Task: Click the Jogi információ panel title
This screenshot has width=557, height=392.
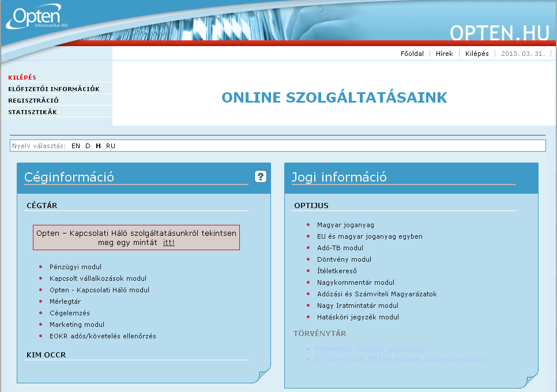Action: click(339, 177)
